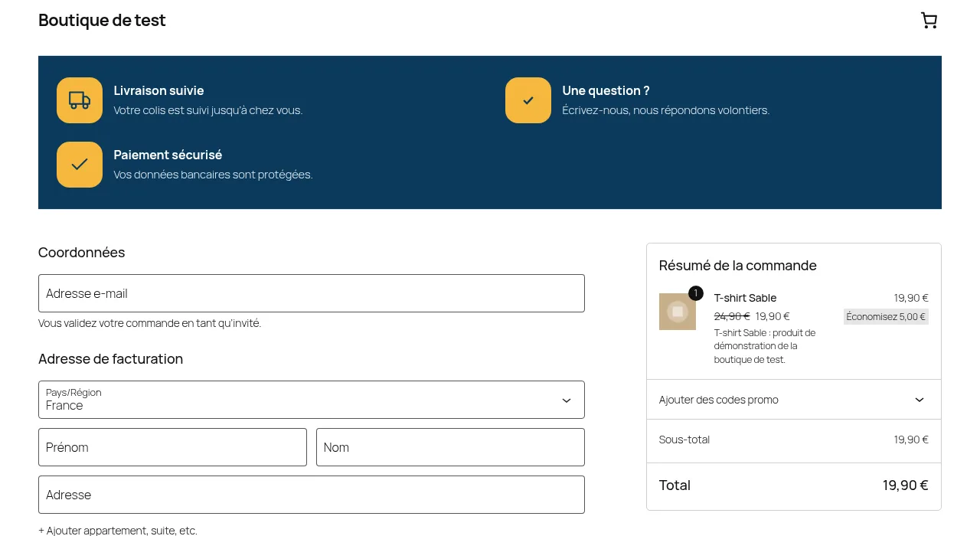
Task: Focus the Prénom input field
Action: point(172,447)
